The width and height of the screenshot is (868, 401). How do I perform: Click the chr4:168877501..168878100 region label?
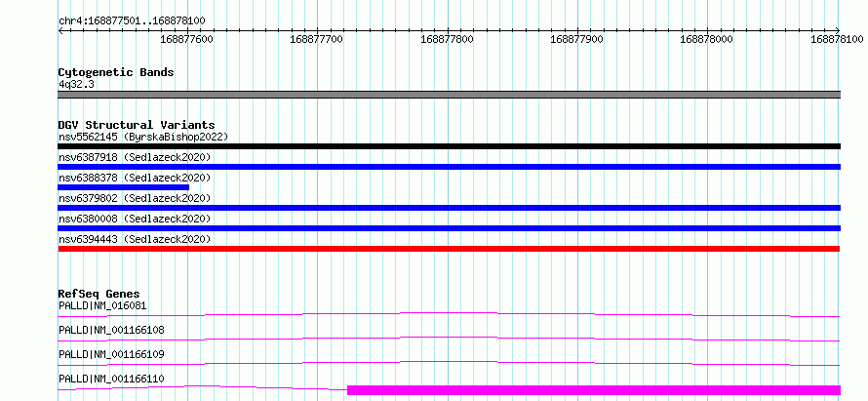point(132,20)
